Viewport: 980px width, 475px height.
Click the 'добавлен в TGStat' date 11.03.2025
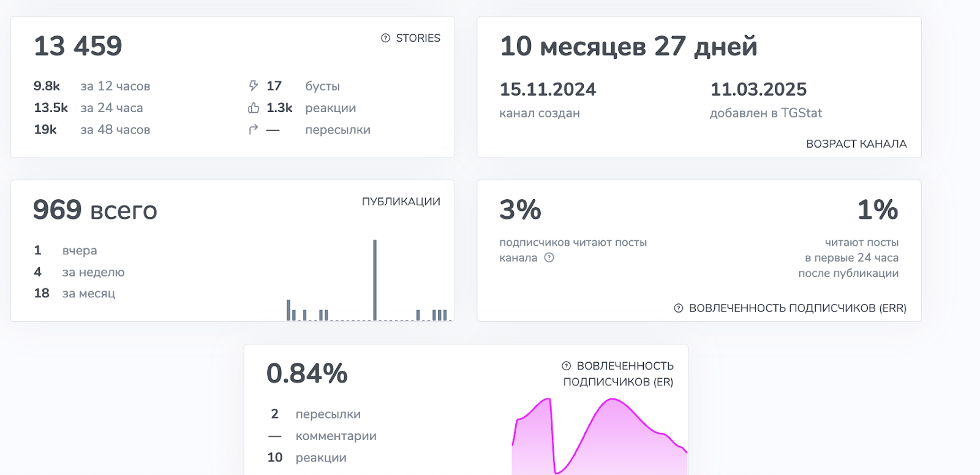[x=758, y=89]
